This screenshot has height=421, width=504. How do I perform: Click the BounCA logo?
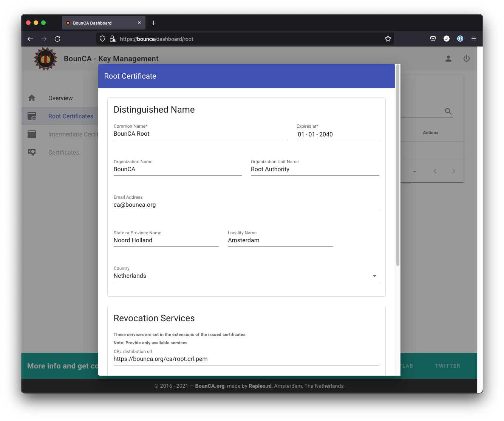tap(45, 59)
